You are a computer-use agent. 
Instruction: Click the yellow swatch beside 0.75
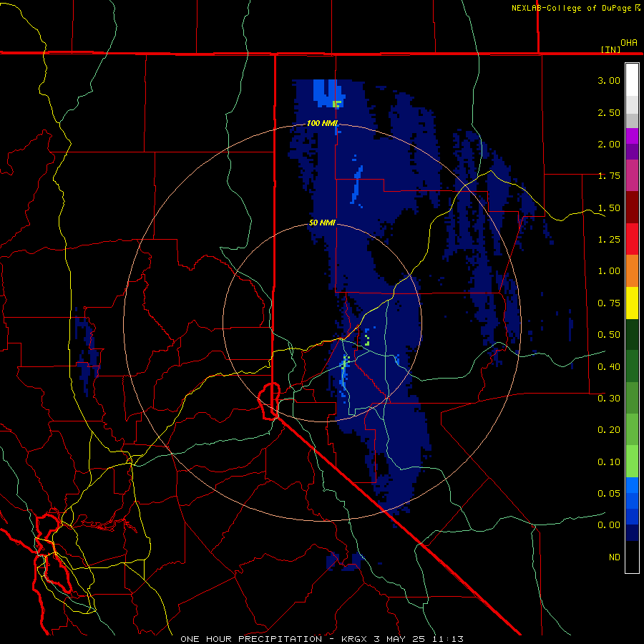pyautogui.click(x=632, y=303)
